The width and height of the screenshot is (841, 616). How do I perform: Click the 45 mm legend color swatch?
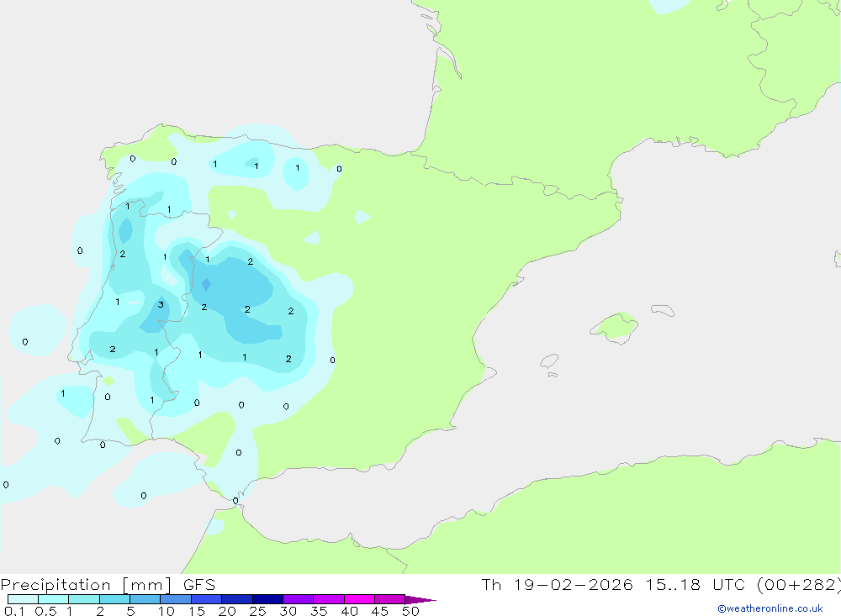coord(390,599)
